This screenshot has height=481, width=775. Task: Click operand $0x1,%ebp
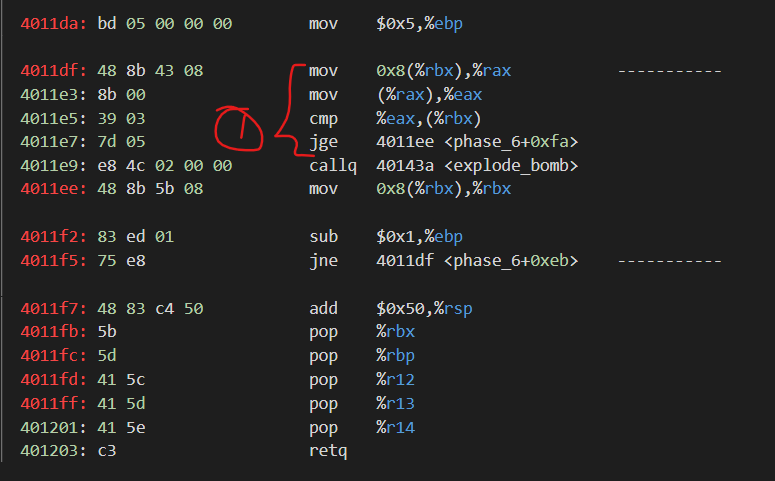click(x=419, y=236)
